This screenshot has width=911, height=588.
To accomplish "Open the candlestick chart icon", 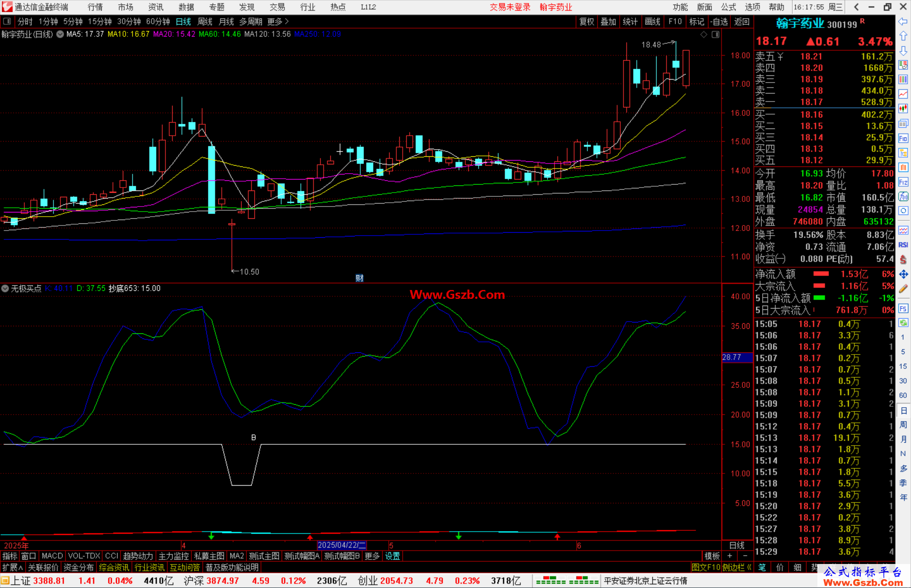I will pyautogui.click(x=903, y=109).
